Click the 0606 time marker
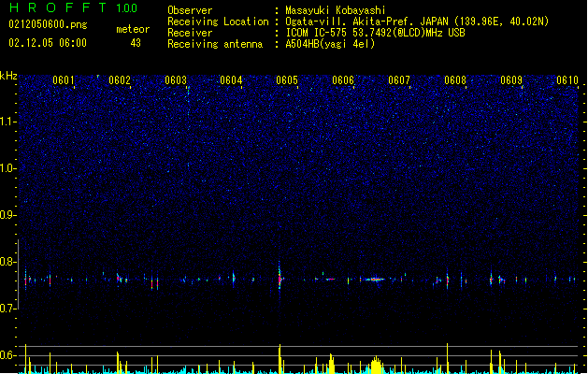This screenshot has width=588, height=374. (343, 80)
